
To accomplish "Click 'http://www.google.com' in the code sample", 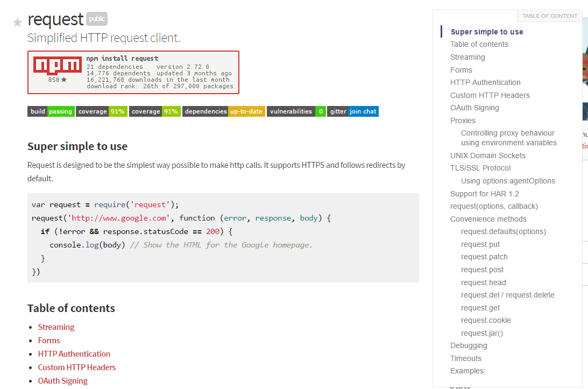I will pos(119,218).
